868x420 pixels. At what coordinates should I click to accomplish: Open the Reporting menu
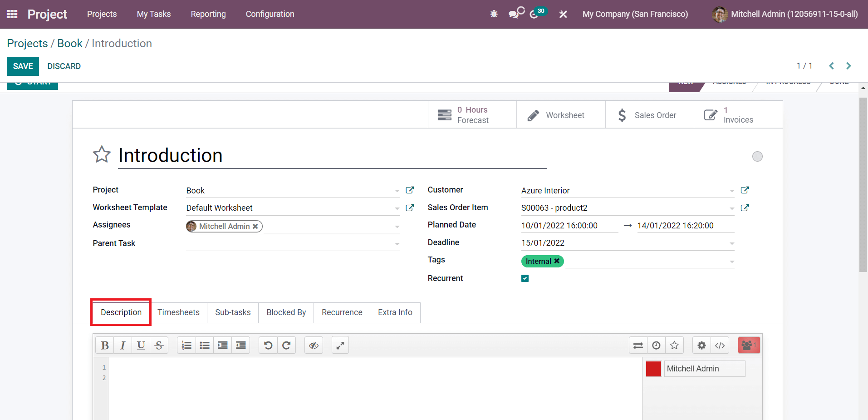click(x=208, y=14)
